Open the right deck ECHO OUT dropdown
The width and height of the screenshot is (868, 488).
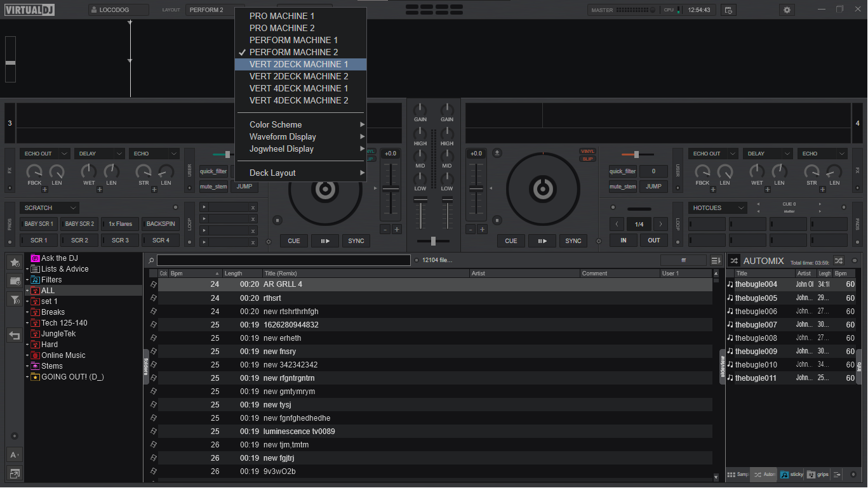713,154
